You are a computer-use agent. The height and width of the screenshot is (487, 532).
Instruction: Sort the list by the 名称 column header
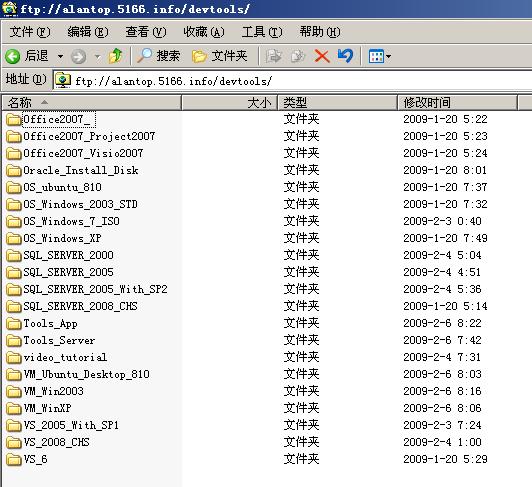point(92,102)
